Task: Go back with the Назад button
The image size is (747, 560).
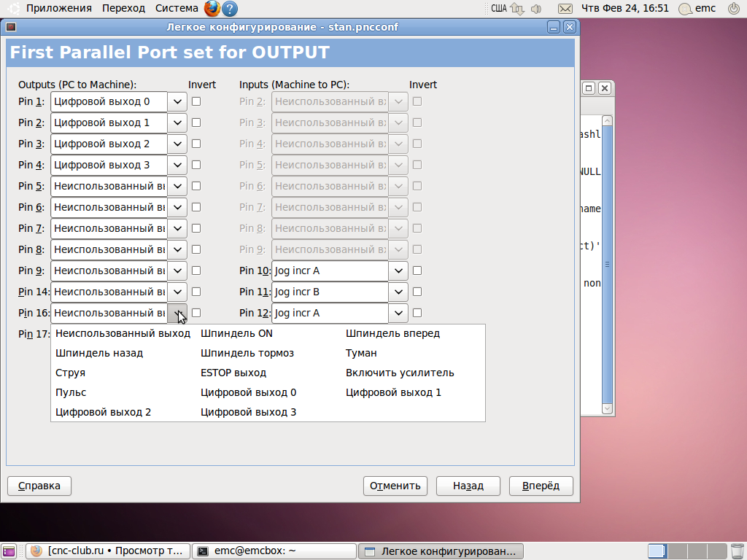Action: click(x=468, y=486)
